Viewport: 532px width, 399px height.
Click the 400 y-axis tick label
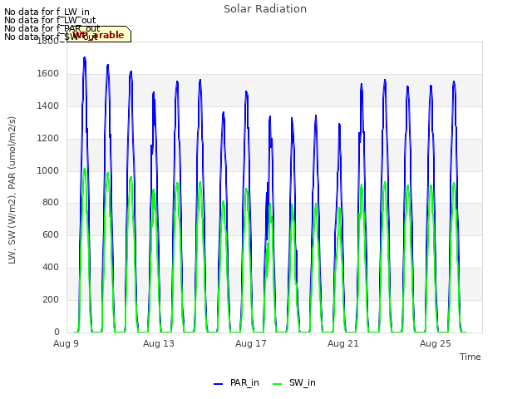click(51, 268)
